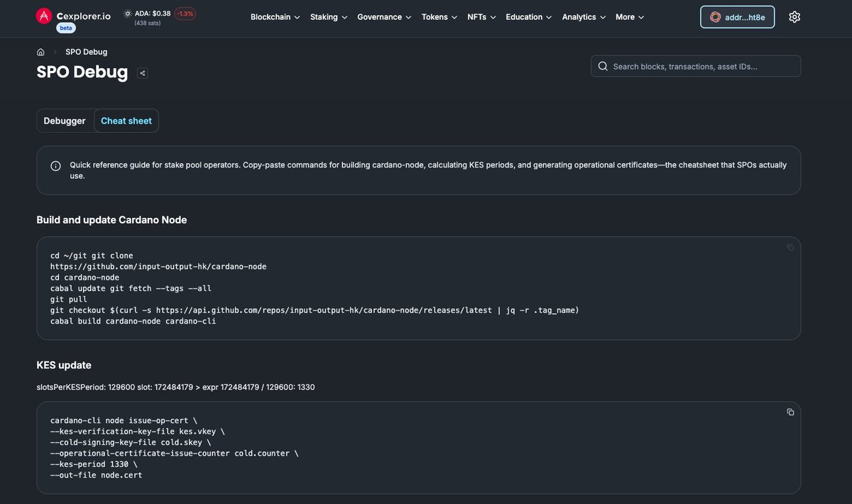Navigate home using the breadcrumb house icon
This screenshot has width=852, height=504.
click(x=40, y=51)
